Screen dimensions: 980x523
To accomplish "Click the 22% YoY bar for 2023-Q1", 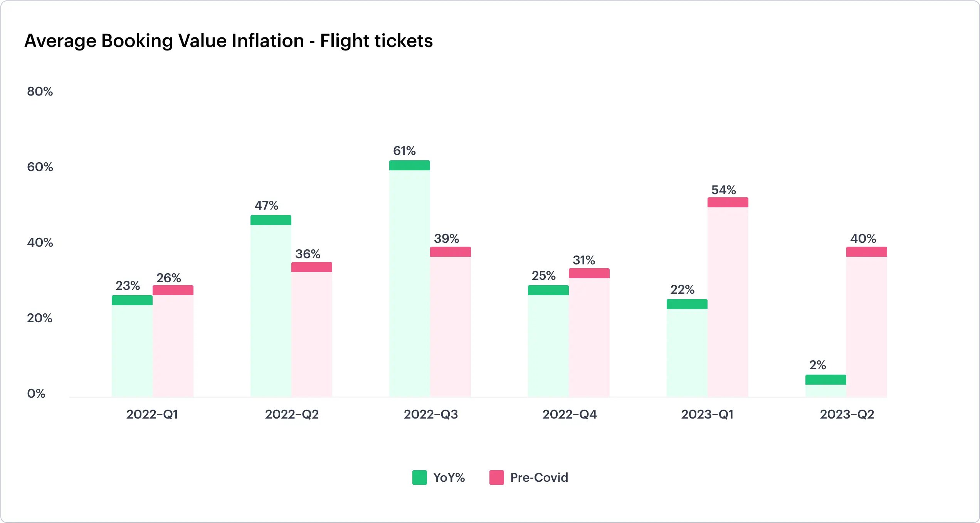I will point(687,348).
